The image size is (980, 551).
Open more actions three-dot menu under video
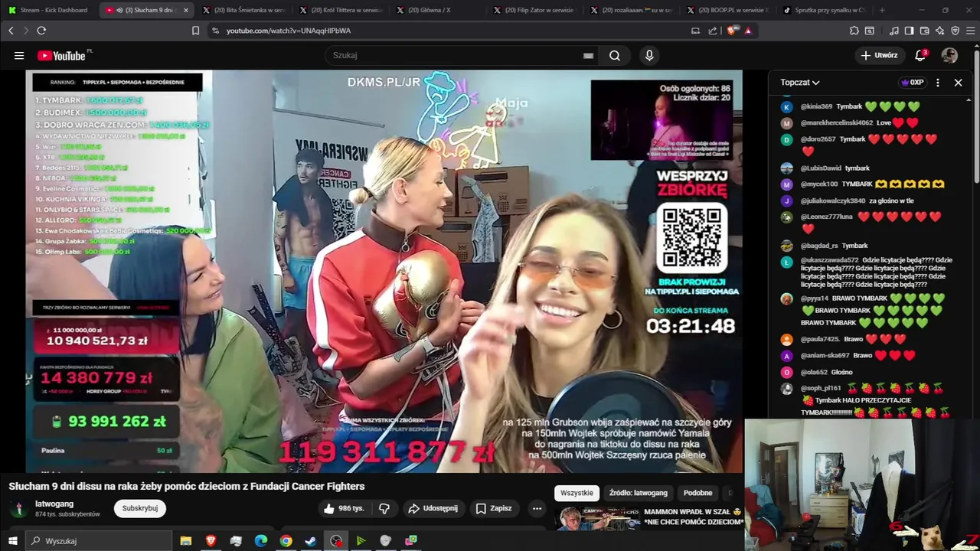coord(537,508)
